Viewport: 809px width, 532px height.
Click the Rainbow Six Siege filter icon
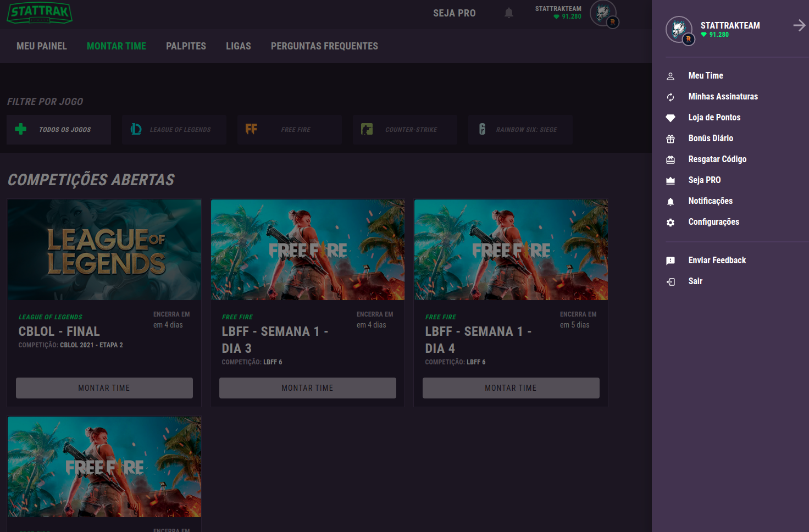click(482, 129)
